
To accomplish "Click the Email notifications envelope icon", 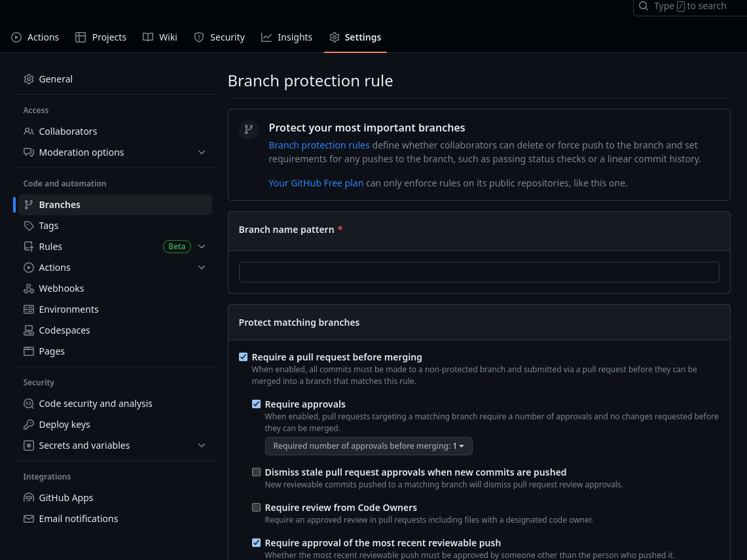I will pyautogui.click(x=29, y=519).
